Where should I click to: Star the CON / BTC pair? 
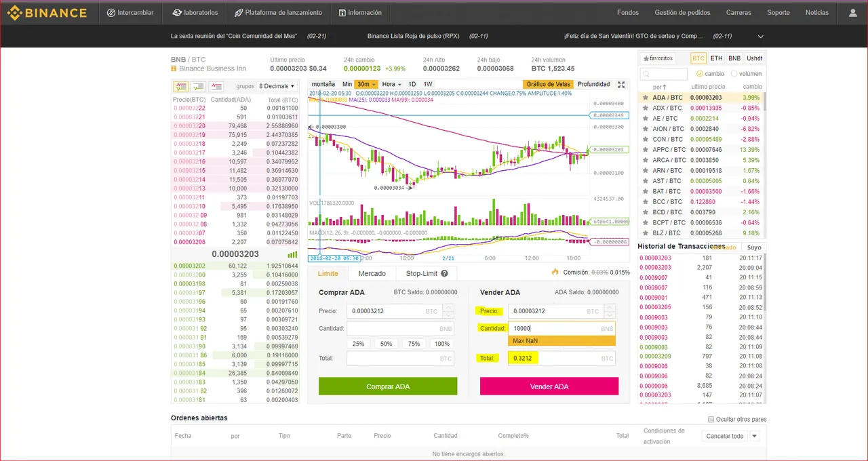[646, 139]
